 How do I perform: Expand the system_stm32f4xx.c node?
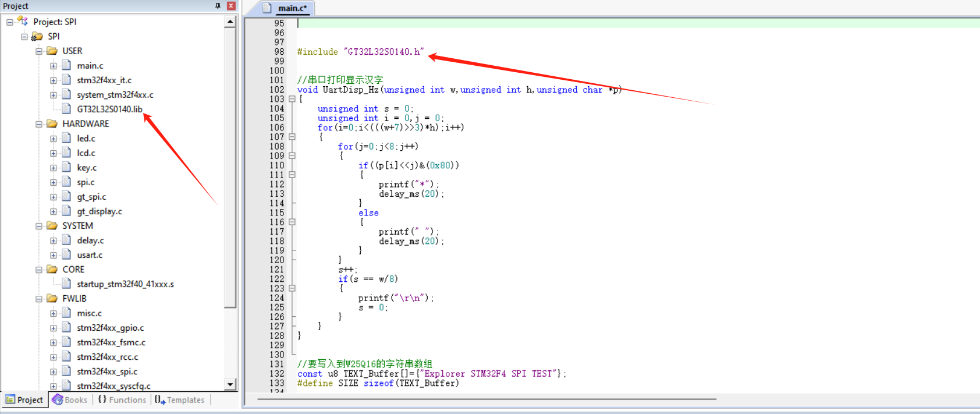pos(54,95)
